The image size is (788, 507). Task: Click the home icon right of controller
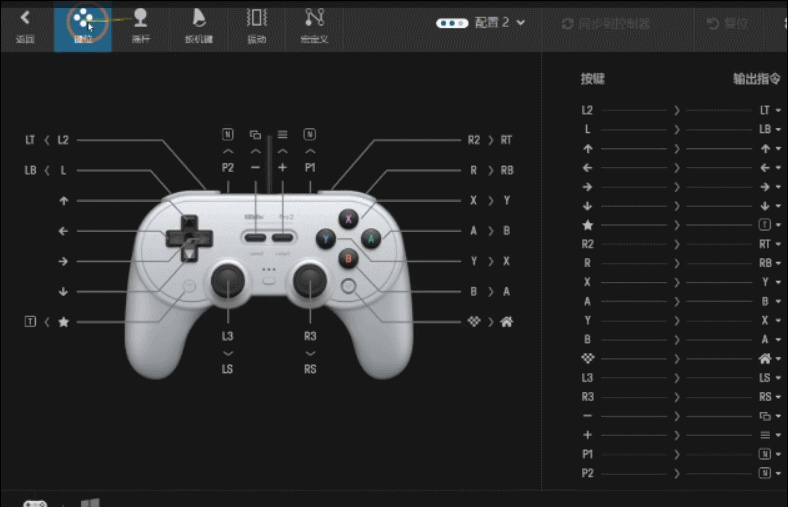click(507, 322)
